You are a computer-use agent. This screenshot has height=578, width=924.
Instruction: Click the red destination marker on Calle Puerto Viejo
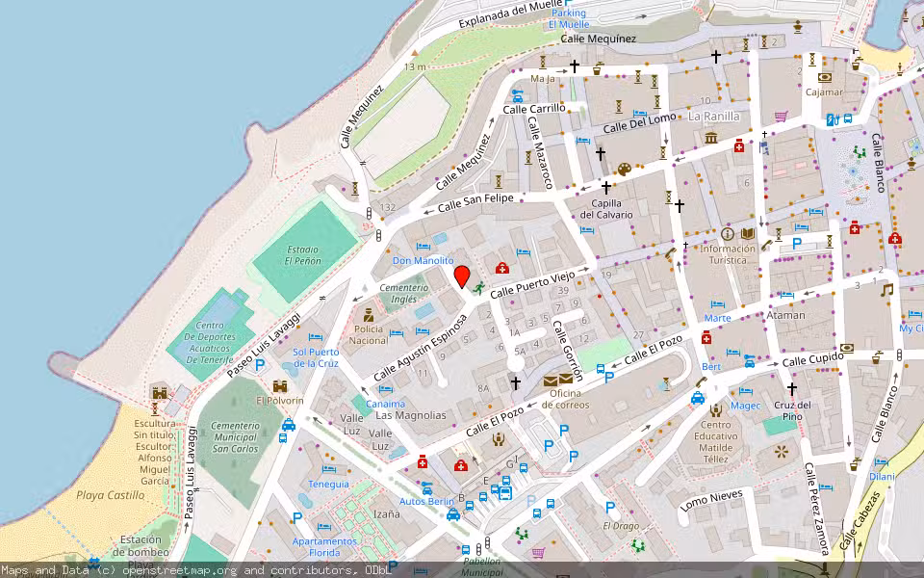[x=463, y=277]
